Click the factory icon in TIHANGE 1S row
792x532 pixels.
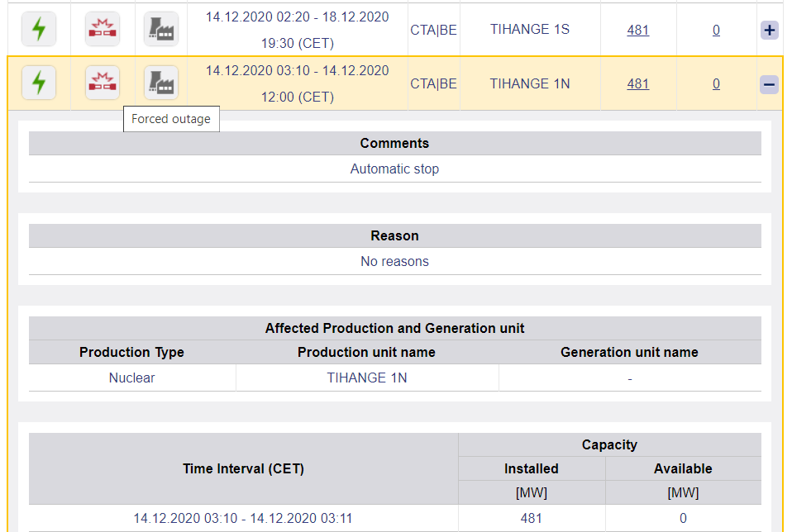[161, 29]
